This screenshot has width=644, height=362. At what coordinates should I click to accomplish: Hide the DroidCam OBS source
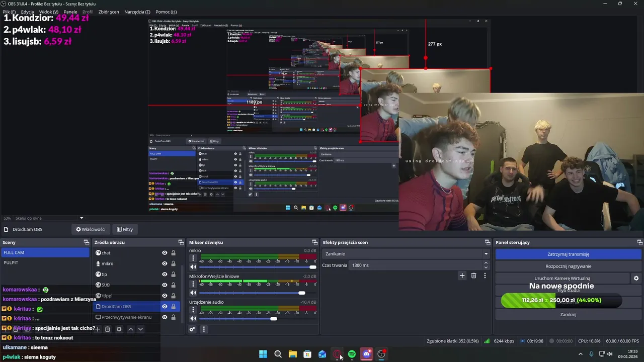165,307
